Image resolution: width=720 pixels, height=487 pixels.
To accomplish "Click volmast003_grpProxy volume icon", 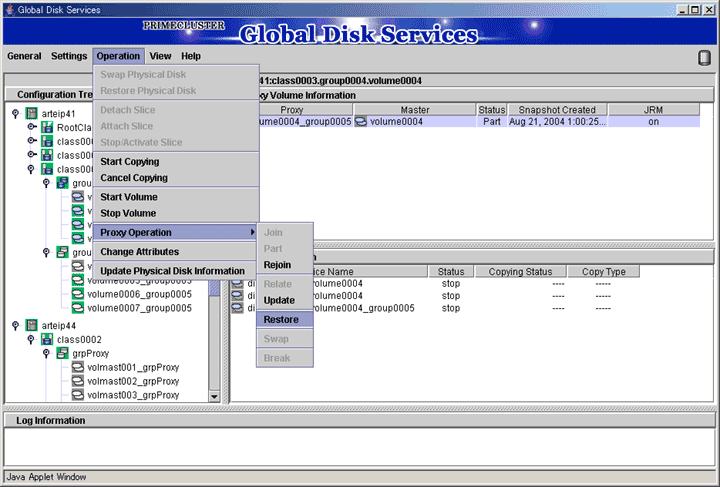I will [x=78, y=395].
